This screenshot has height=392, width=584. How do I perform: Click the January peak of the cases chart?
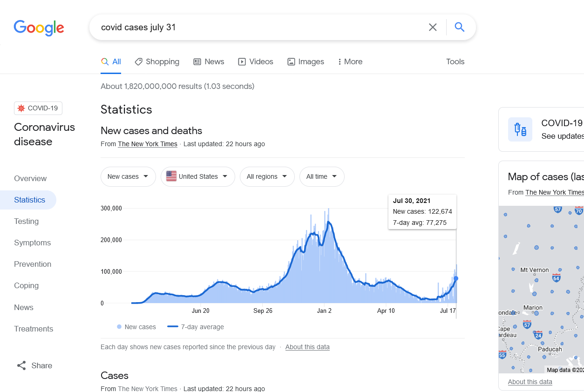coord(329,223)
